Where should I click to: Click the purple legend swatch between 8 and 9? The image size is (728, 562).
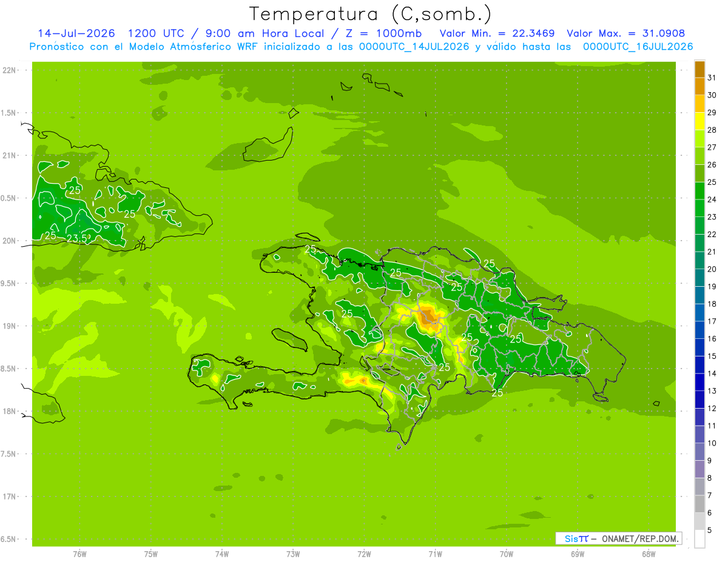pos(699,469)
